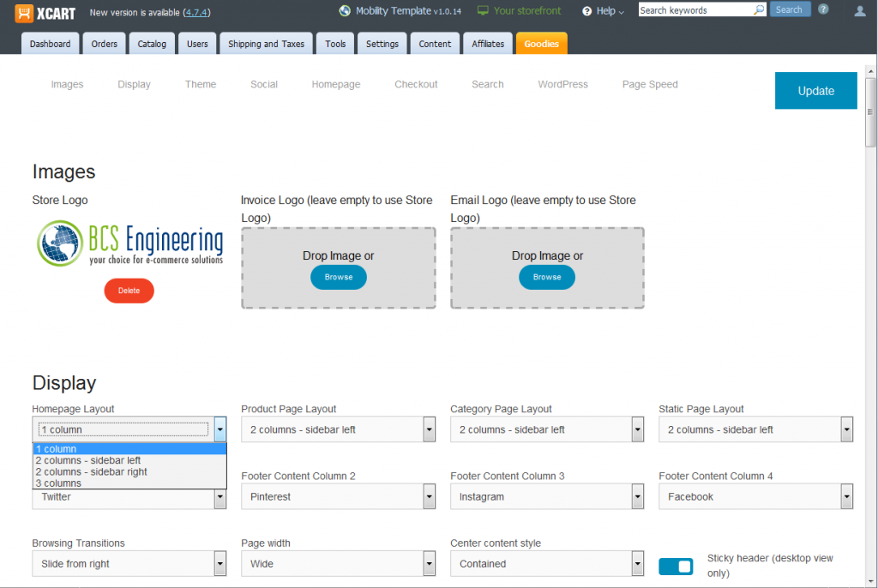Screen dimensions: 878x588
Task: Click the round help icon beside Search button
Action: click(x=822, y=9)
